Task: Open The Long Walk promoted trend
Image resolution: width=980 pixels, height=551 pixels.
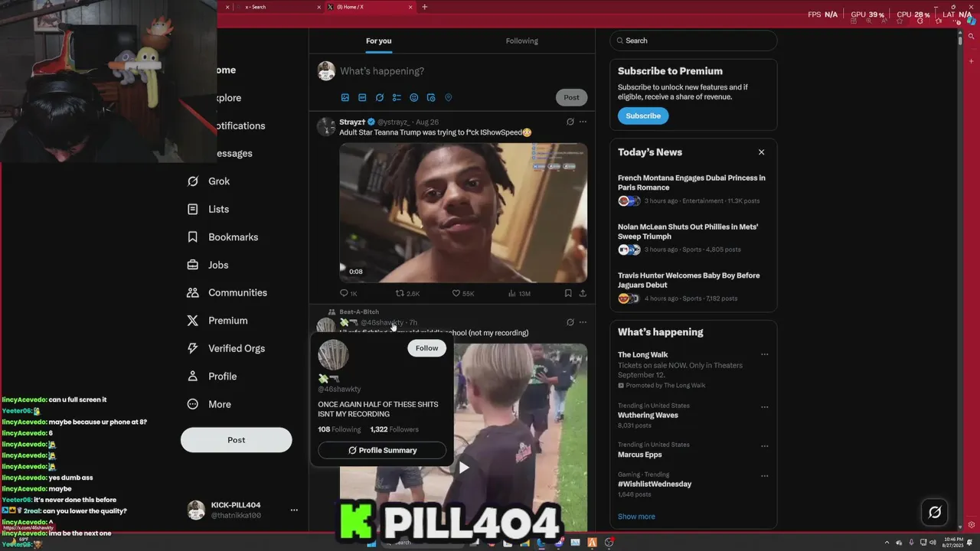Action: [x=643, y=354]
